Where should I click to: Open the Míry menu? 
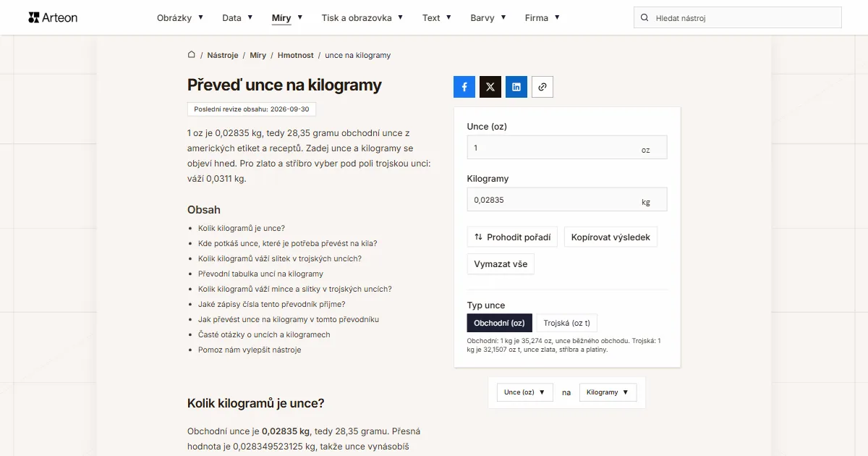pos(287,17)
